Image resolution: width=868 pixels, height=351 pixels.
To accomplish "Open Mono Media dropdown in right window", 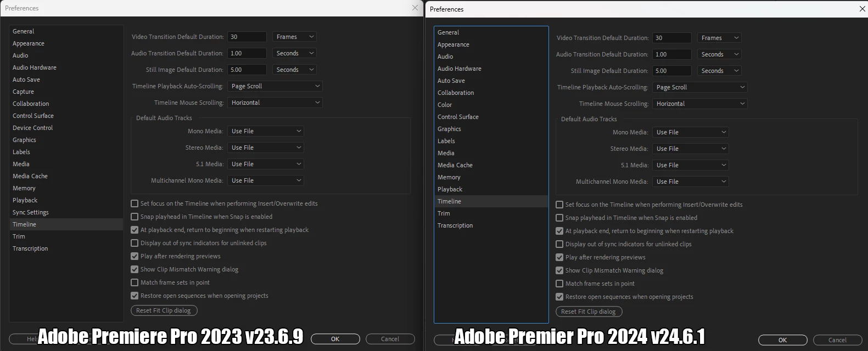I will pyautogui.click(x=691, y=132).
